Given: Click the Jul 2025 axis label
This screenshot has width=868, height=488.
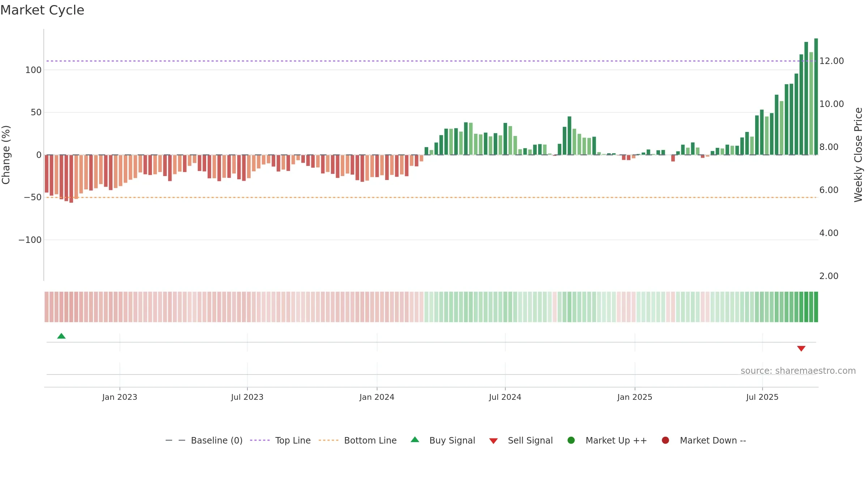Looking at the screenshot, I should tap(762, 397).
